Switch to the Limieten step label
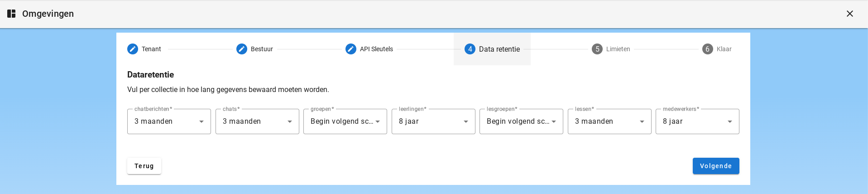868x194 pixels. 618,49
